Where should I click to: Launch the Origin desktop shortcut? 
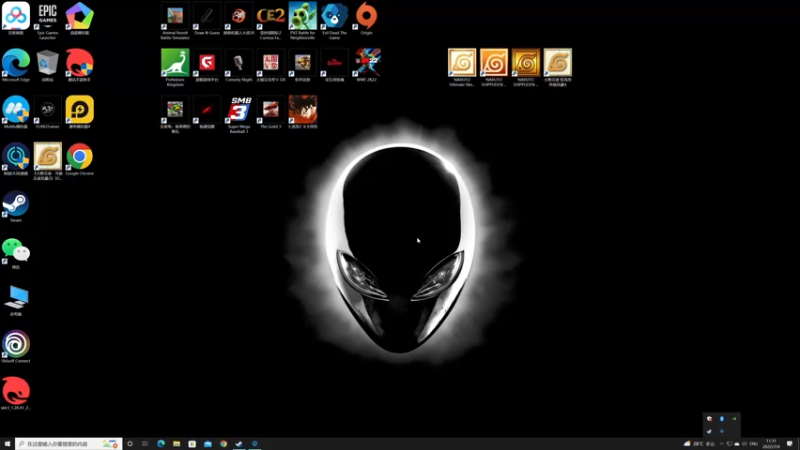[x=366, y=18]
